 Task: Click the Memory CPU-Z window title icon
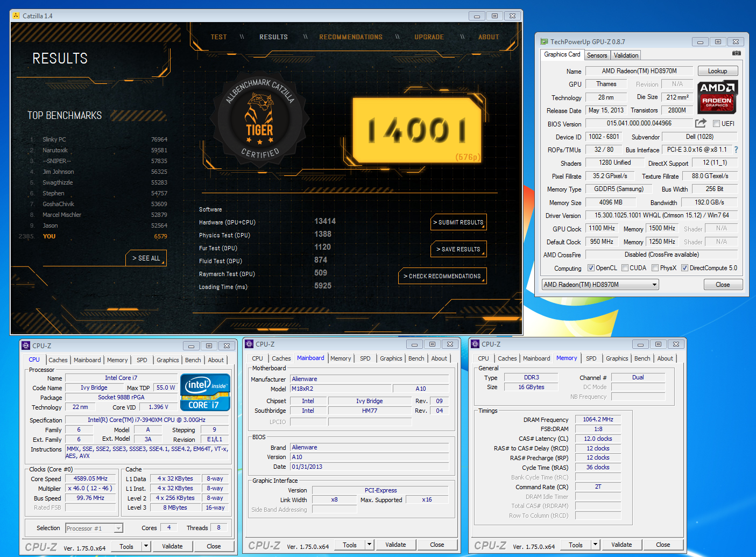click(475, 344)
